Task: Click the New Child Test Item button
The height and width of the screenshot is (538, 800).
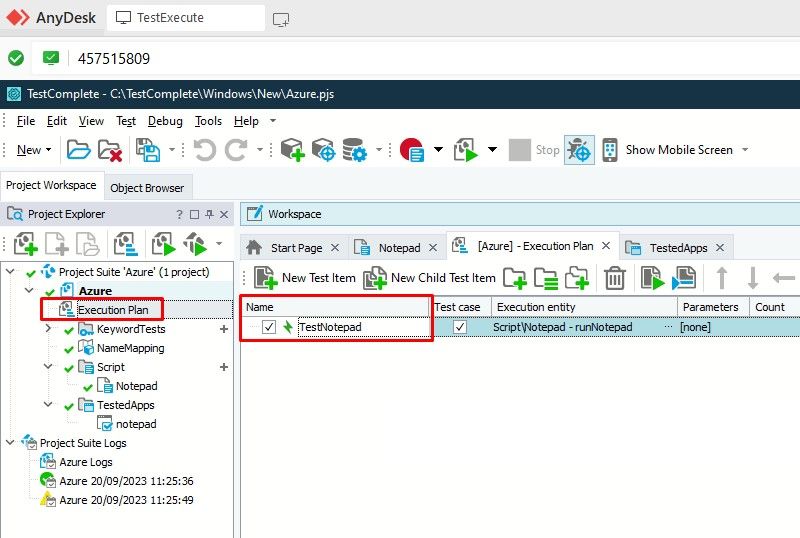Action: [430, 278]
